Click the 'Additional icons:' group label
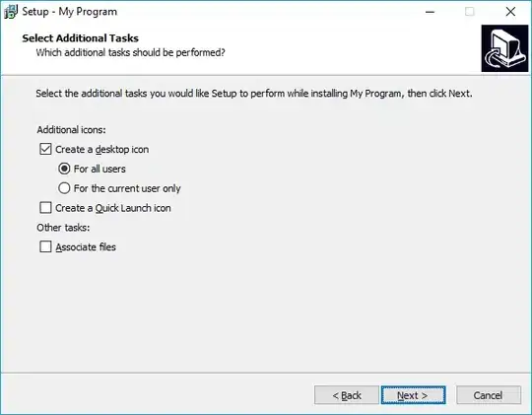 [71, 130]
